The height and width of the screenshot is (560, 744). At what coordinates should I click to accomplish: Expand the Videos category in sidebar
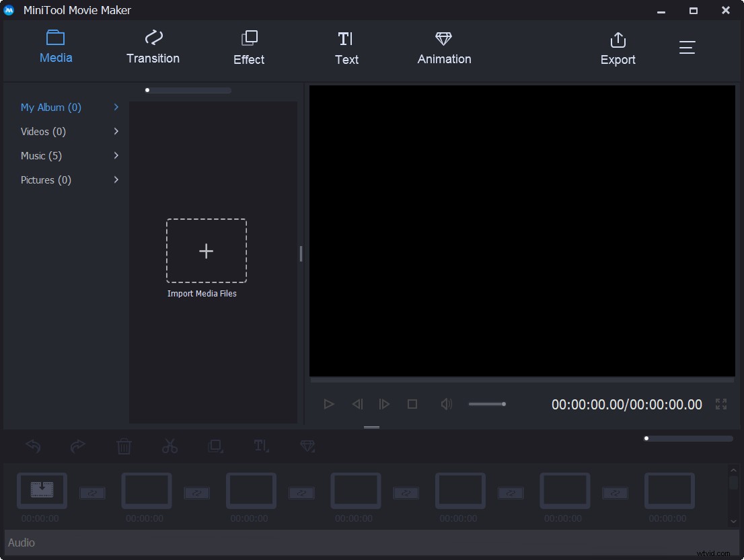pos(115,131)
